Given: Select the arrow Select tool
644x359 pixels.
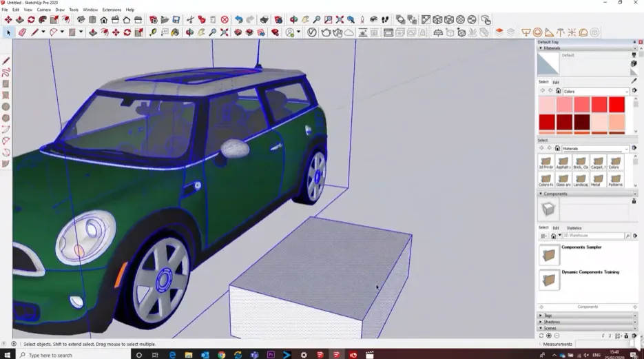Looking at the screenshot, I should tap(8, 32).
